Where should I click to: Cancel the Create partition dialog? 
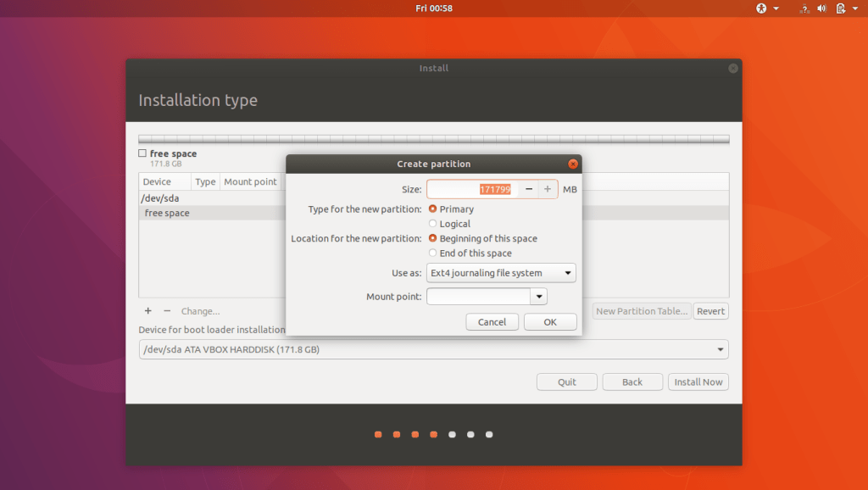[x=492, y=322]
